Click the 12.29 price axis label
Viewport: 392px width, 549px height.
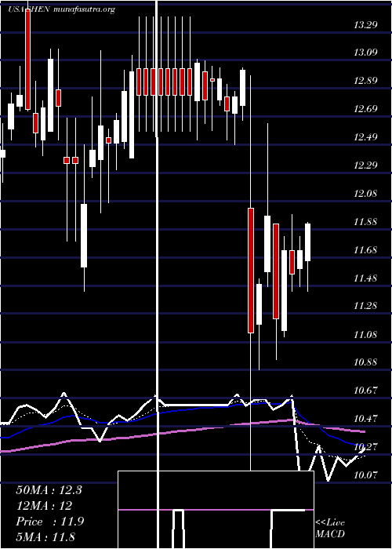[x=365, y=165]
